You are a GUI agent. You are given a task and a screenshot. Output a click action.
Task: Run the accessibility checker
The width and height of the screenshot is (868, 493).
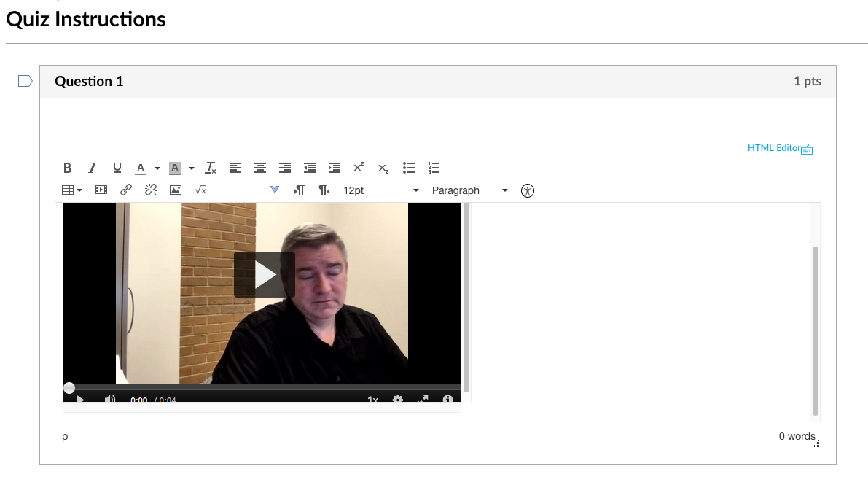(x=528, y=191)
